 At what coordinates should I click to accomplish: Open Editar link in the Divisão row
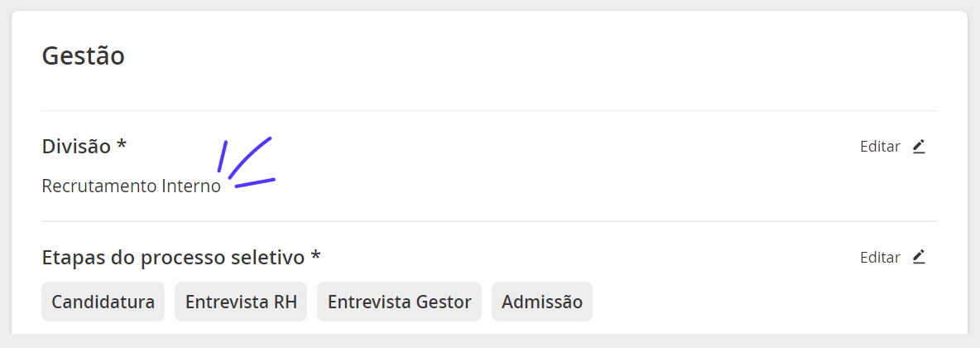click(880, 147)
